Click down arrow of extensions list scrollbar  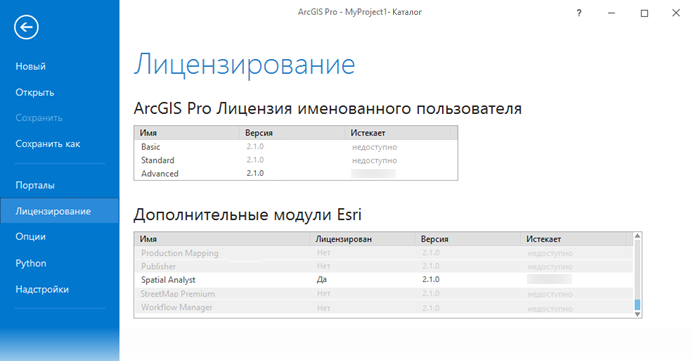(x=637, y=314)
